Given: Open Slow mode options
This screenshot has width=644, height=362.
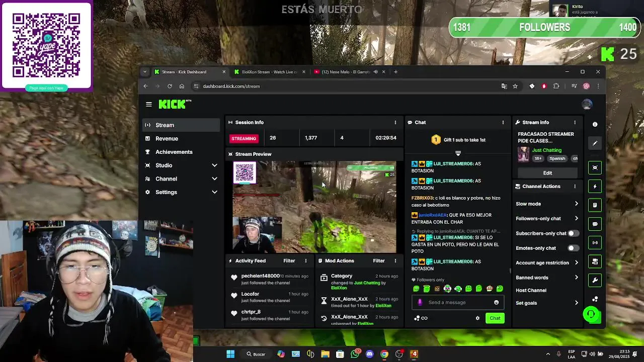Looking at the screenshot, I should [x=547, y=204].
